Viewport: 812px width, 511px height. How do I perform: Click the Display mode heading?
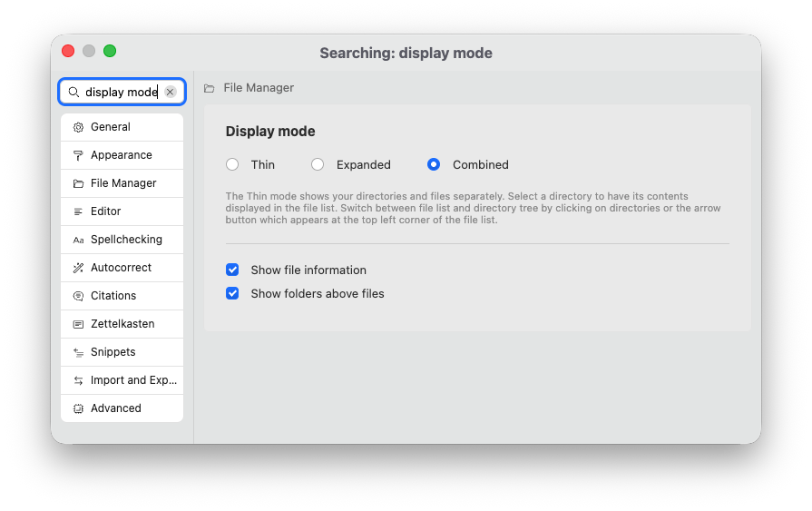pos(270,131)
